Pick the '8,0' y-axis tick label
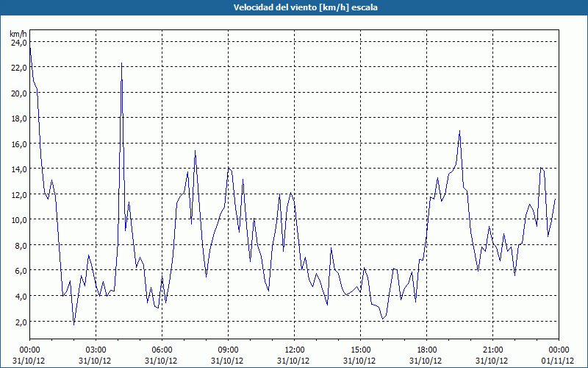This screenshot has width=588, height=368. (x=21, y=246)
